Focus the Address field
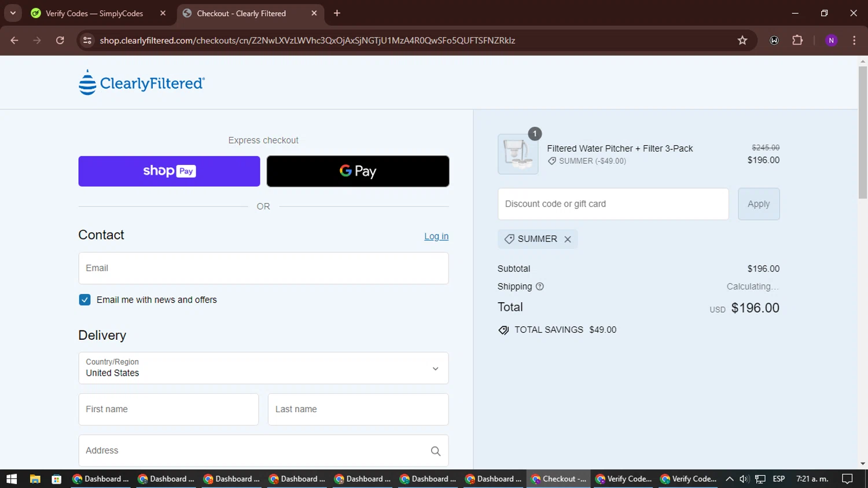Screen dimensions: 868x488 (263, 450)
